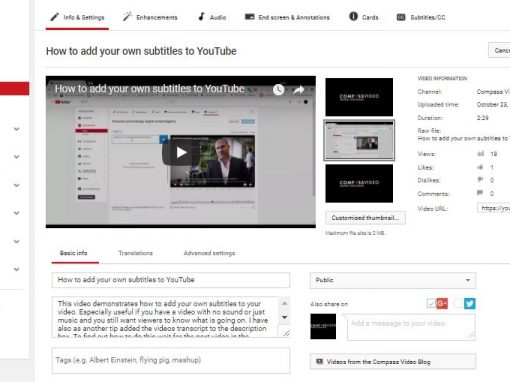Click the Customised thumbnail button
510x382 pixels.
click(x=365, y=218)
